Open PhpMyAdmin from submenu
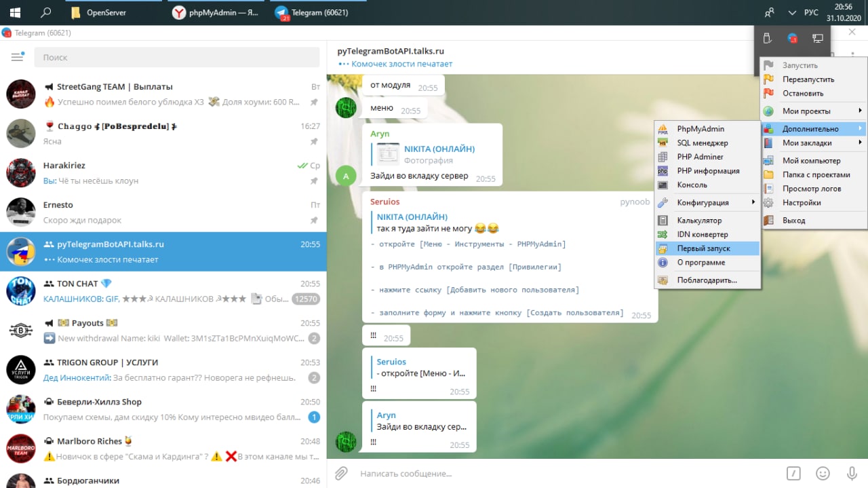 [x=707, y=129]
